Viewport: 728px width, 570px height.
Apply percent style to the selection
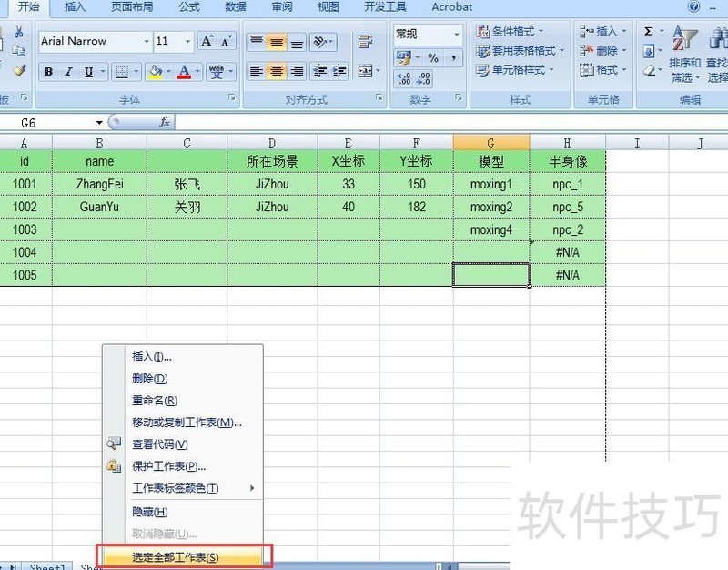click(x=434, y=57)
